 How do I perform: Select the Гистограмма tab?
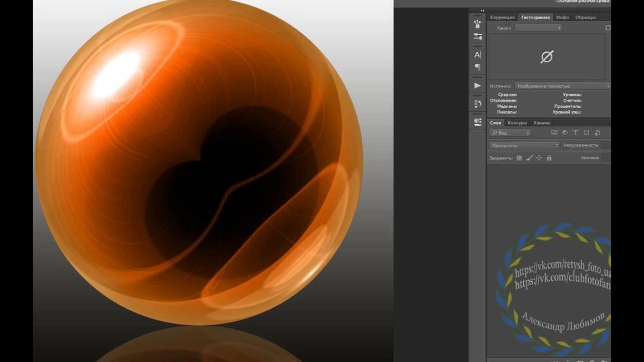pos(535,17)
